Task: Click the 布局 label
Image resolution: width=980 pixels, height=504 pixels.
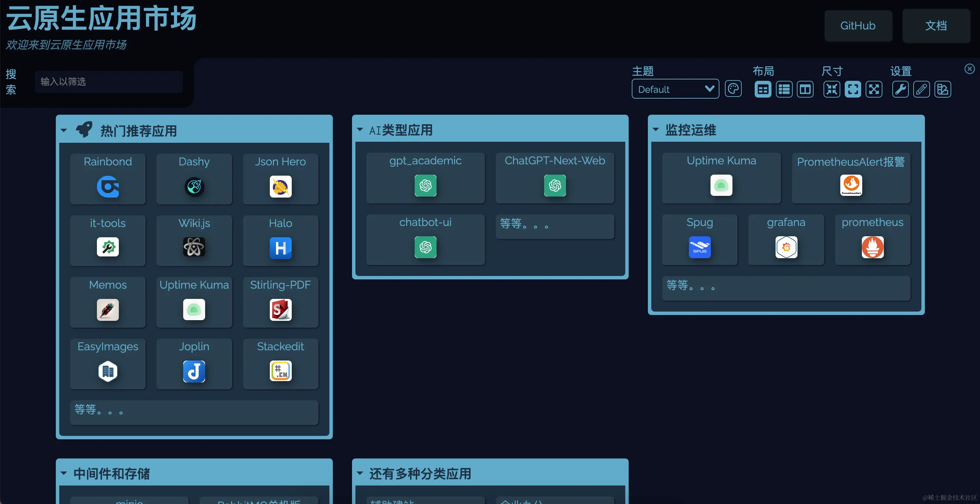Action: 763,71
